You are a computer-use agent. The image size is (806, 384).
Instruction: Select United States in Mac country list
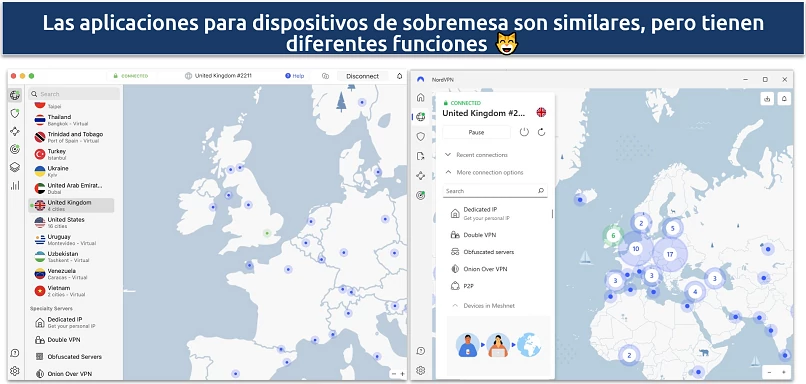71,223
